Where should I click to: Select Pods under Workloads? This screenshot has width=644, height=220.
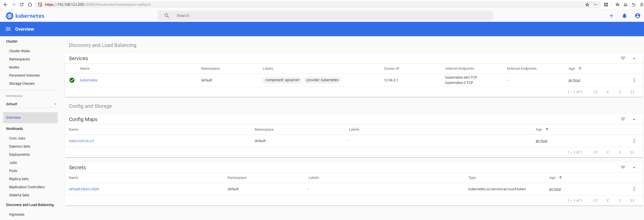(13, 171)
